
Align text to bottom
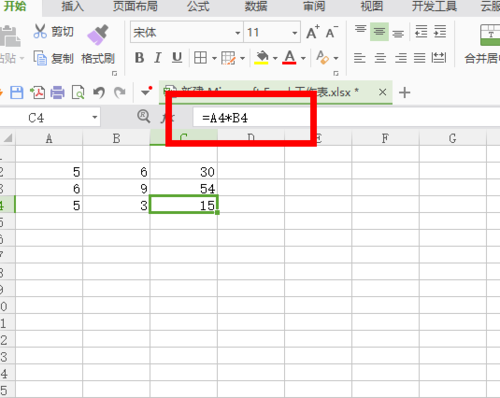(x=398, y=33)
